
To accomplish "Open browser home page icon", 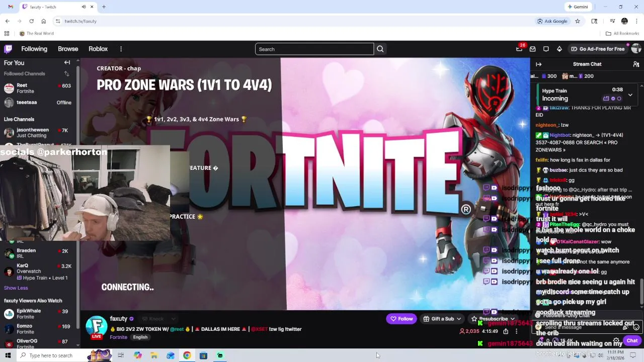I will click(43, 21).
